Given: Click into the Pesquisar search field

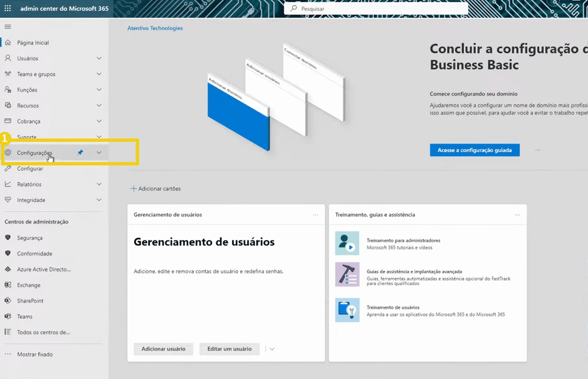Looking at the screenshot, I should (x=376, y=8).
